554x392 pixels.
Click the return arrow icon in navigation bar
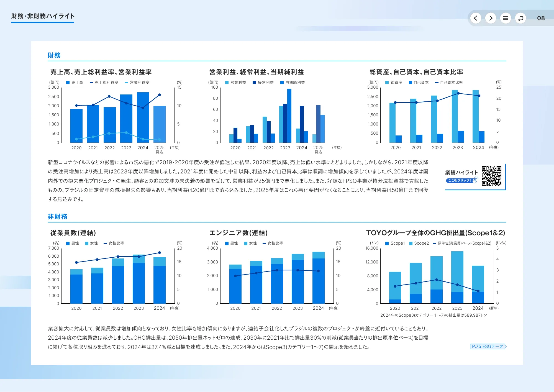coord(521,18)
